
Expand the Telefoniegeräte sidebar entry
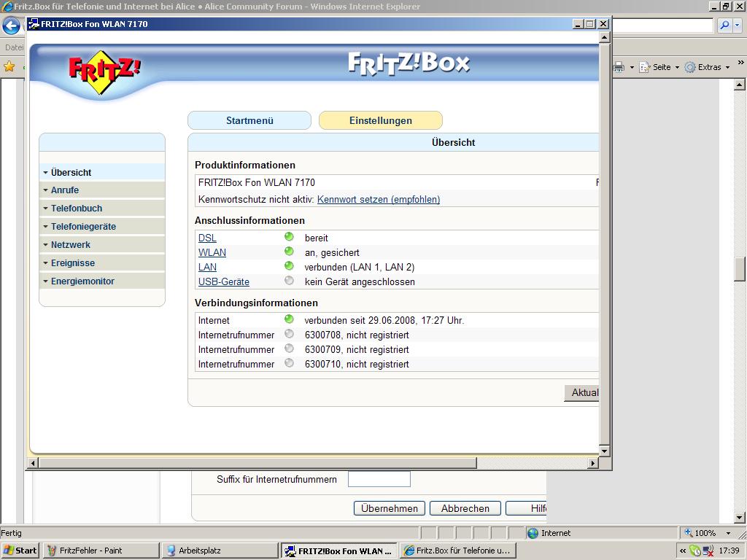click(83, 227)
